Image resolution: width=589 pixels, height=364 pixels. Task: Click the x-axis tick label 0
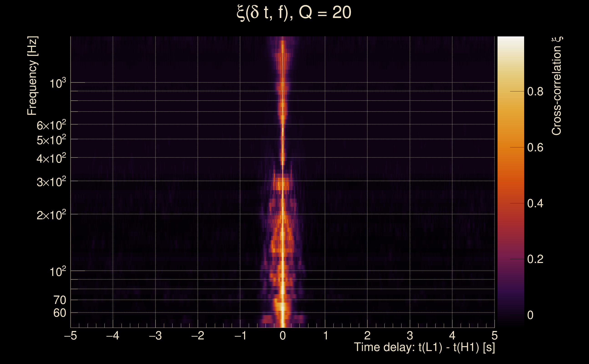pos(283,336)
